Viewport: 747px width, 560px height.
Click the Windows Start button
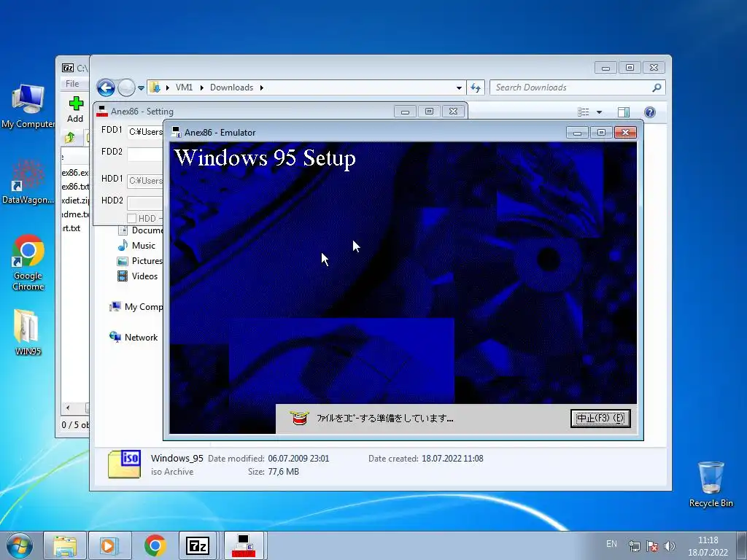tap(20, 545)
